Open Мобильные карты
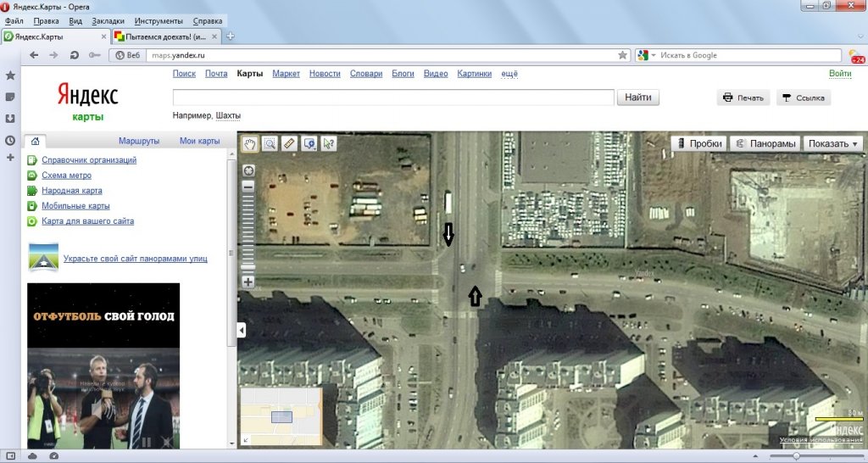Image resolution: width=868 pixels, height=463 pixels. pos(75,205)
